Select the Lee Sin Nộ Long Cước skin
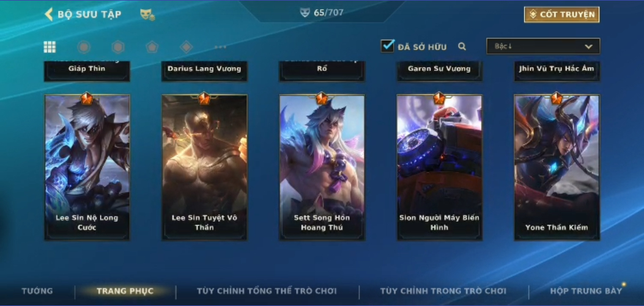The image size is (644, 306). 87,167
